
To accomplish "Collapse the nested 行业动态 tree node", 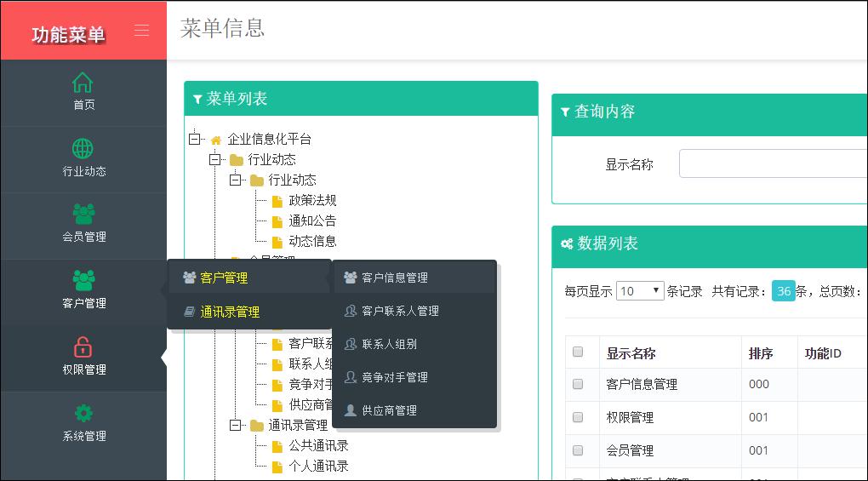I will 235,180.
